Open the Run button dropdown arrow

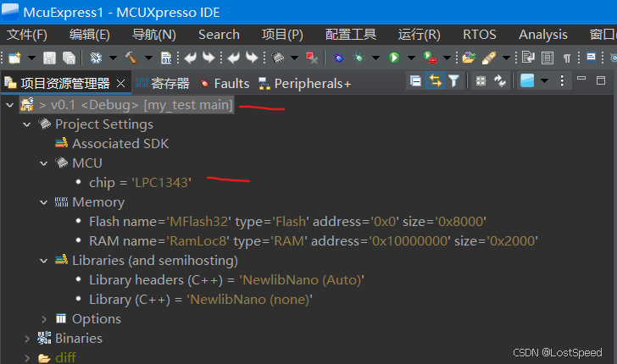point(411,58)
